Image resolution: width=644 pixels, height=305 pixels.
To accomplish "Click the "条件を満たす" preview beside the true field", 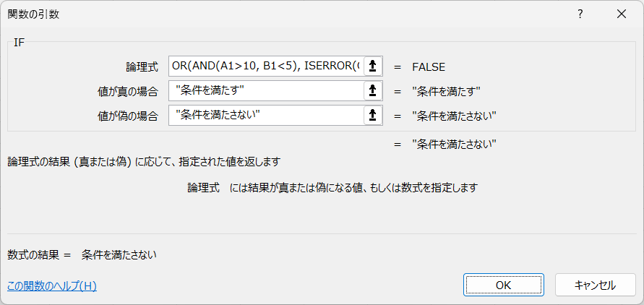I will [447, 92].
